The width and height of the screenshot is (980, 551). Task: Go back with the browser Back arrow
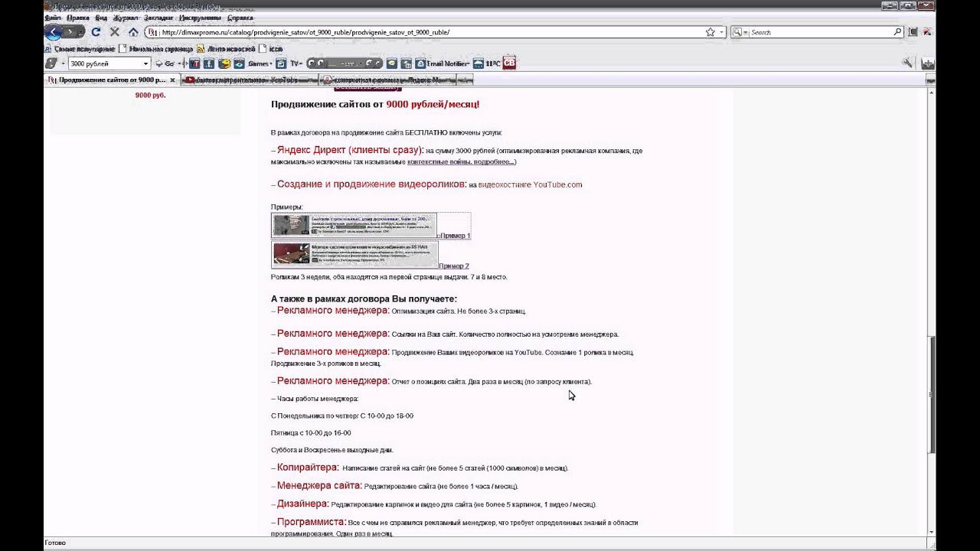(53, 32)
